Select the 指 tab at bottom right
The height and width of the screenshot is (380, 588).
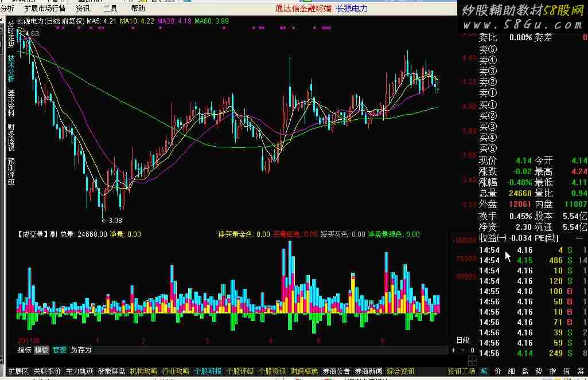(552, 371)
